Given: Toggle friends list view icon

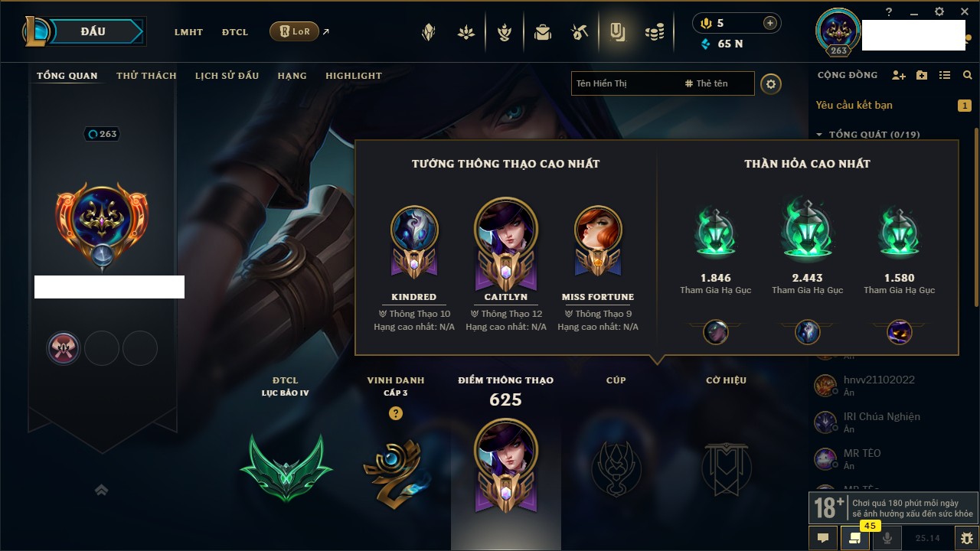Looking at the screenshot, I should click(945, 75).
